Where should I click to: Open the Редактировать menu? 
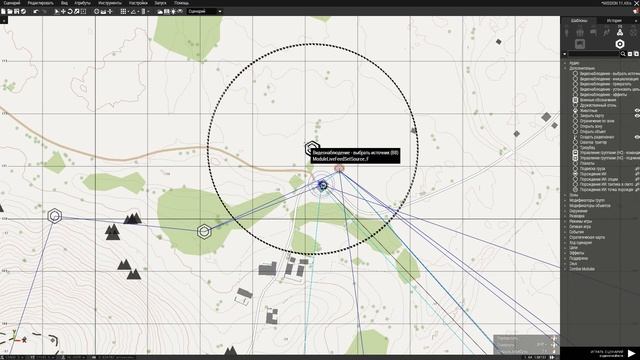tap(40, 3)
